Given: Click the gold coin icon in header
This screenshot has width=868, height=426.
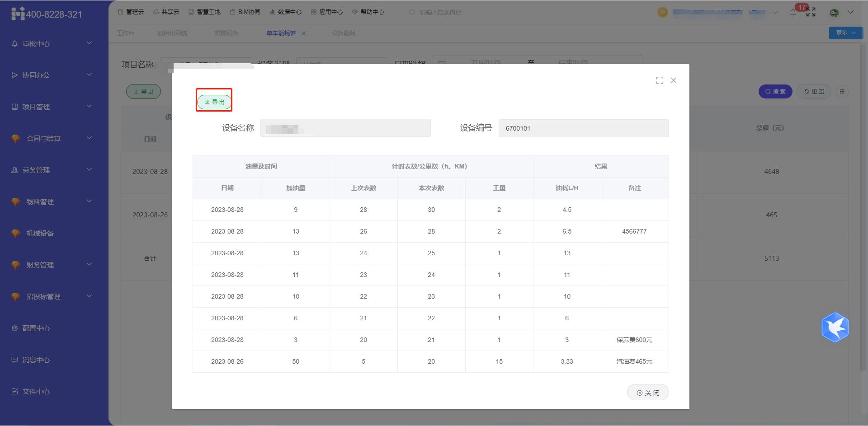Looking at the screenshot, I should (663, 12).
